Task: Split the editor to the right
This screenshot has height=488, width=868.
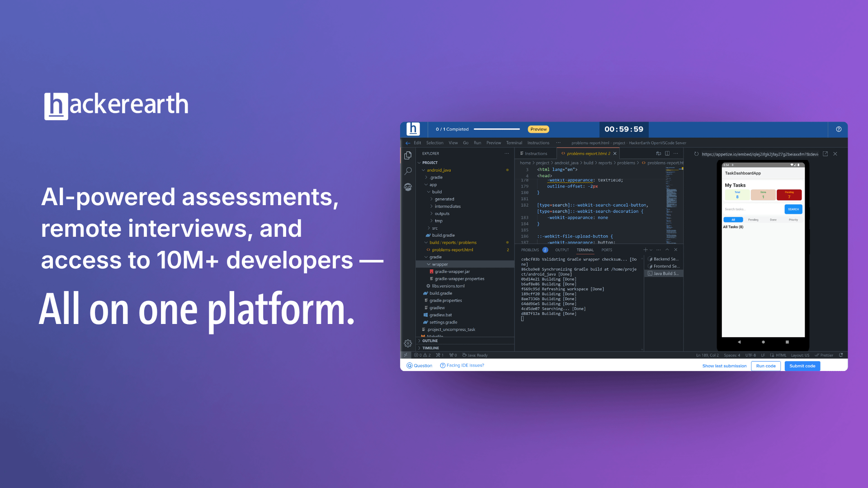Action: [x=667, y=154]
